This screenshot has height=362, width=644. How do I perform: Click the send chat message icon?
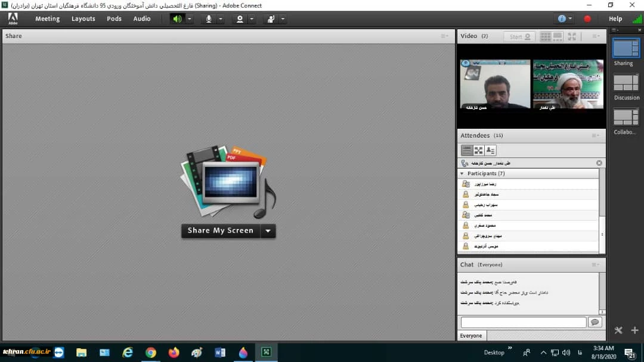(595, 322)
